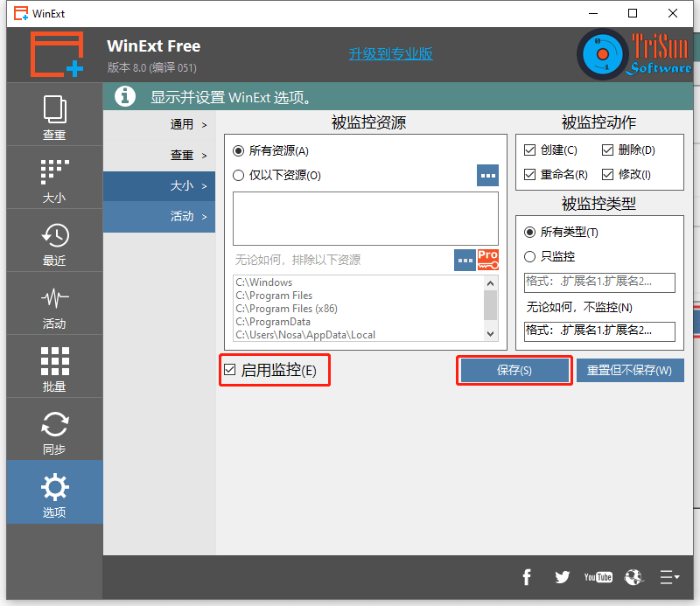700x606 pixels.
Task: Select the 仅以下资源(O) radio button
Action: 238,176
